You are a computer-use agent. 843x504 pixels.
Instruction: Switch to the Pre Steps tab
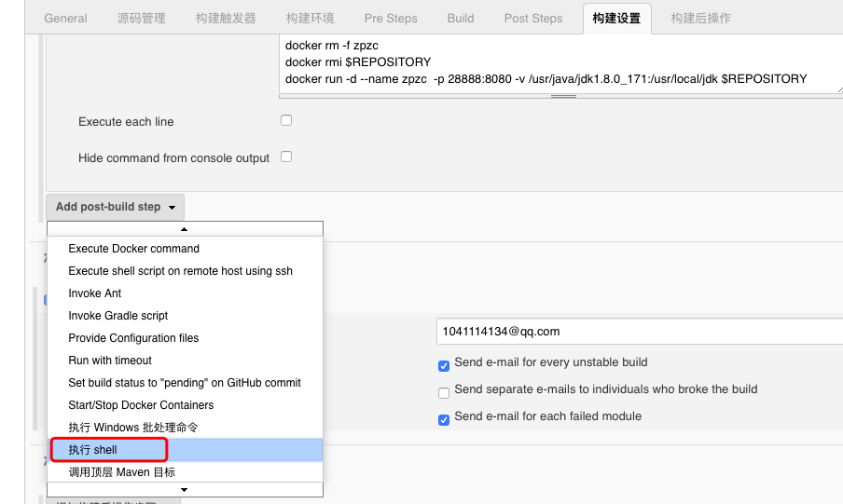pos(391,19)
